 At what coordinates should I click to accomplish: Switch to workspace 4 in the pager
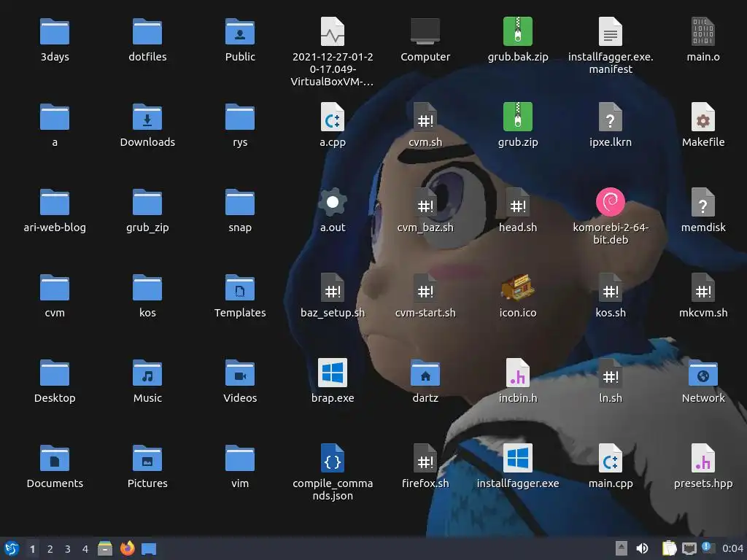(x=85, y=549)
